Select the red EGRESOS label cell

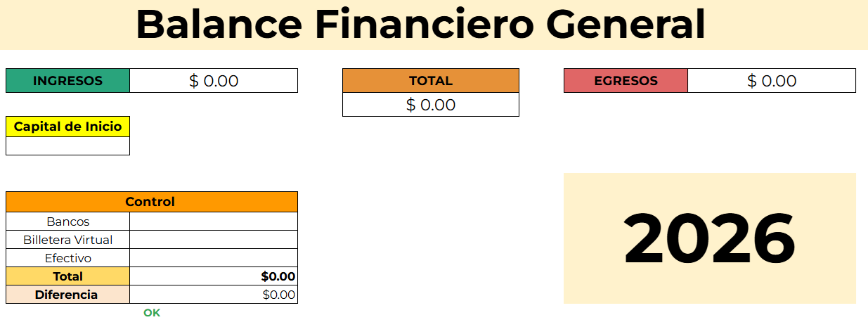coord(626,81)
